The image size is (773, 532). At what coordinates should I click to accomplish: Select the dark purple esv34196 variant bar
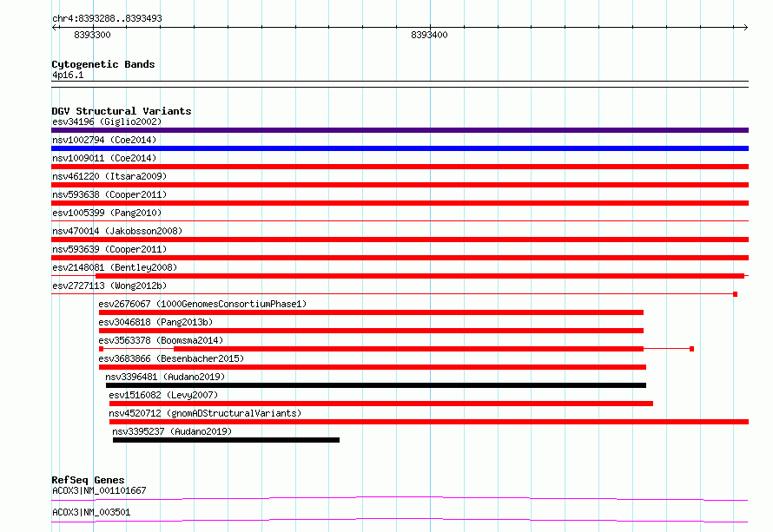[x=400, y=130]
